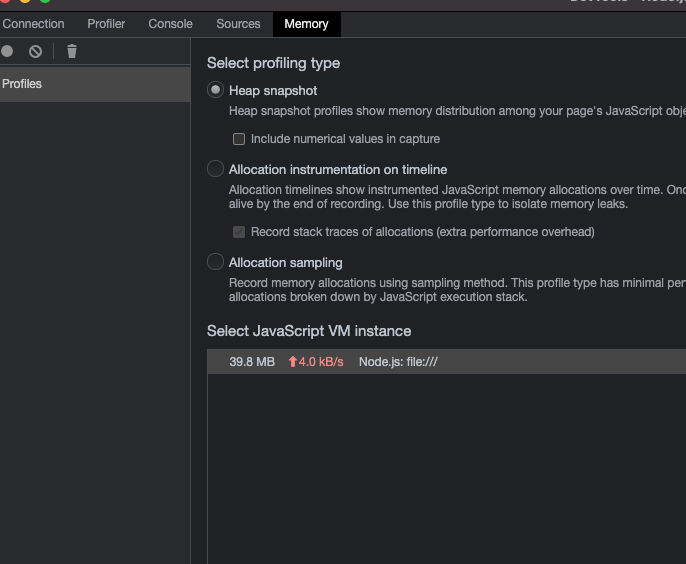Click the Memory tab

point(306,24)
